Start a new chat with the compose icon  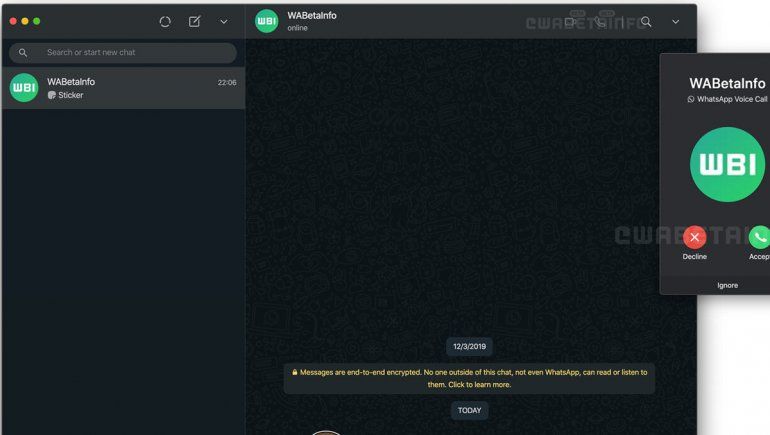pyautogui.click(x=194, y=22)
